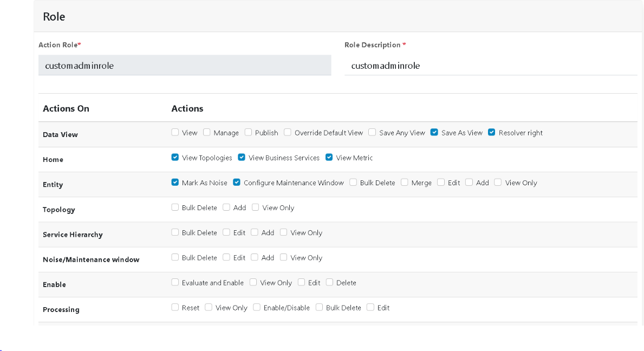Click the Role Description input field

tap(491, 66)
